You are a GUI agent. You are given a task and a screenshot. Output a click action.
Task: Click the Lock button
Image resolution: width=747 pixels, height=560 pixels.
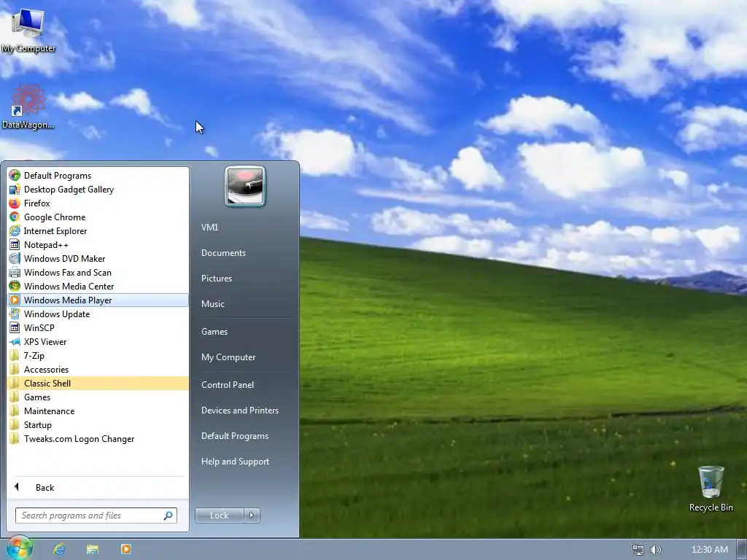pos(219,516)
